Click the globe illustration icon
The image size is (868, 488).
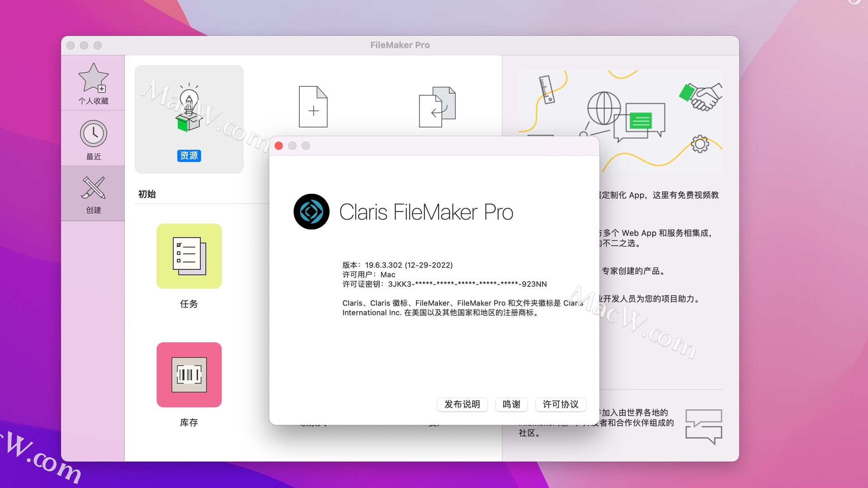[x=604, y=108]
